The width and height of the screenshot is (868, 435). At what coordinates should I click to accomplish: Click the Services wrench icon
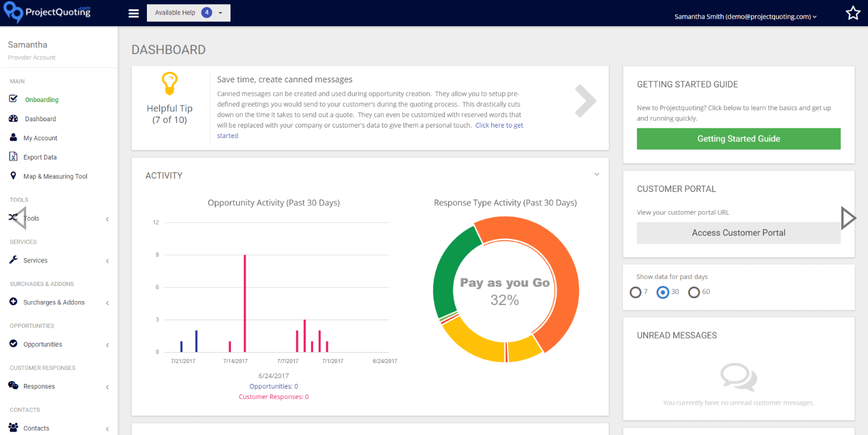click(13, 260)
